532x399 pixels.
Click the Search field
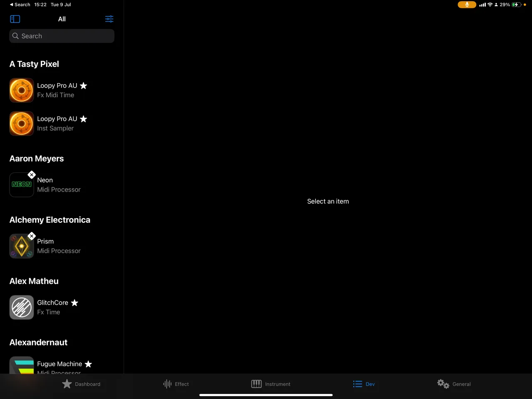coord(62,36)
